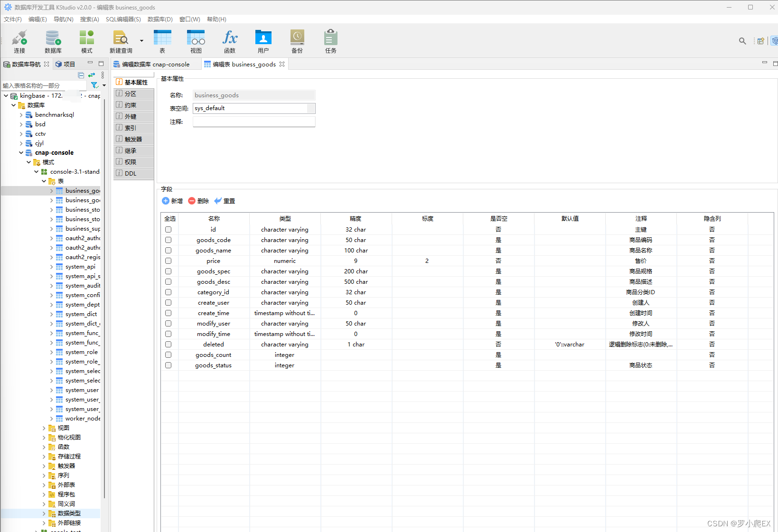Open the 任务 task tool

coord(330,40)
